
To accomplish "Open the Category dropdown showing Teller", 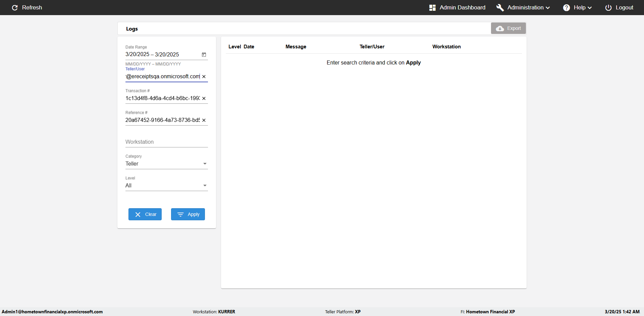I will 167,164.
